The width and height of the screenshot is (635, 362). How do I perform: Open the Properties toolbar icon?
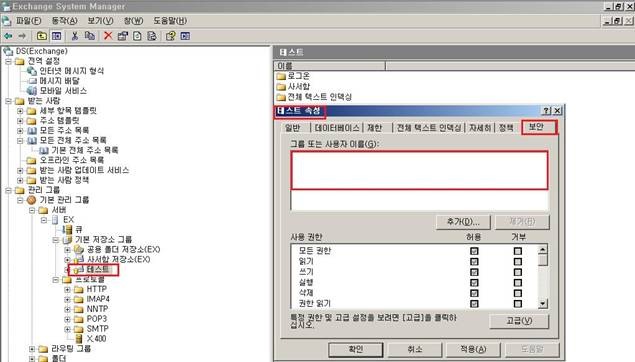pyautogui.click(x=122, y=36)
